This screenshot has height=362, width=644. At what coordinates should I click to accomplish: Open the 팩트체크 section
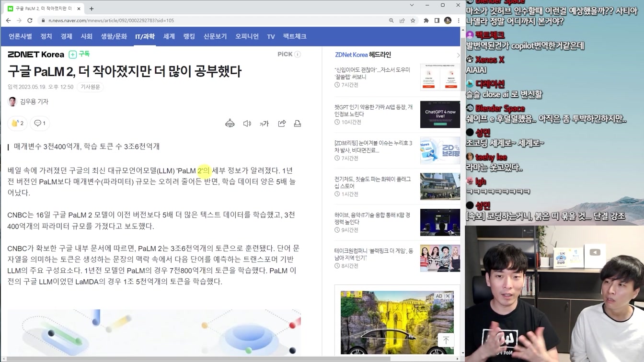tap(294, 36)
